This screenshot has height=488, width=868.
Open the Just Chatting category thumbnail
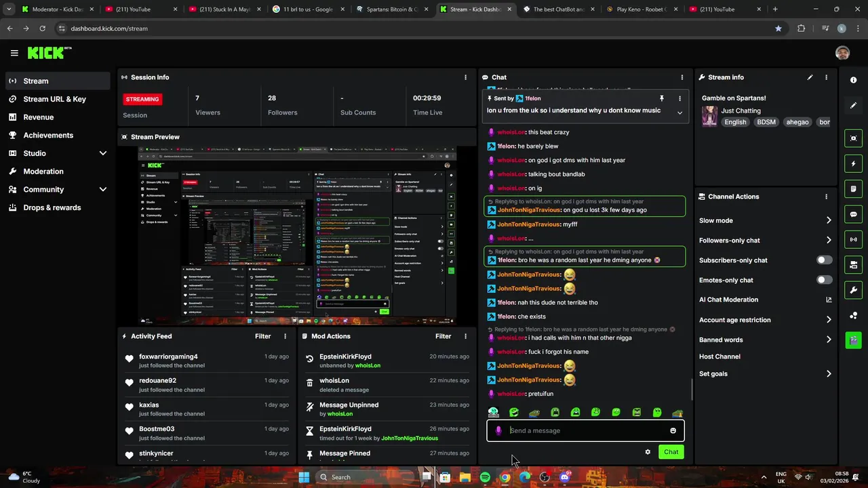tap(709, 116)
